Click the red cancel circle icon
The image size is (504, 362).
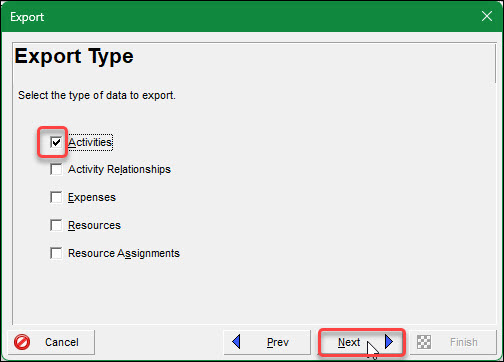click(22, 342)
